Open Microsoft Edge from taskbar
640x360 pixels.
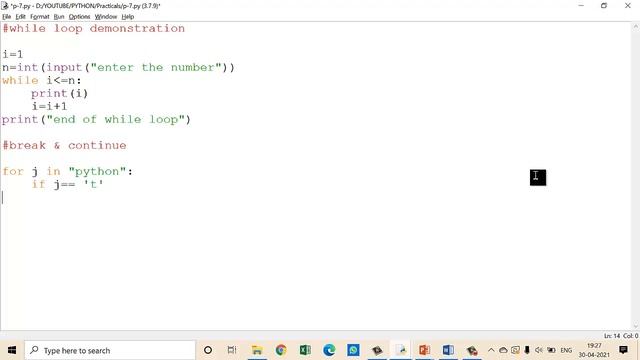pos(329,350)
